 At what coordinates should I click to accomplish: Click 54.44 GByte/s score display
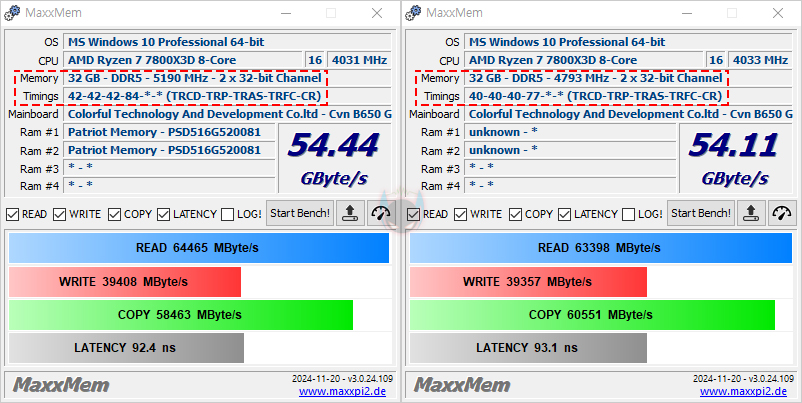[x=334, y=159]
